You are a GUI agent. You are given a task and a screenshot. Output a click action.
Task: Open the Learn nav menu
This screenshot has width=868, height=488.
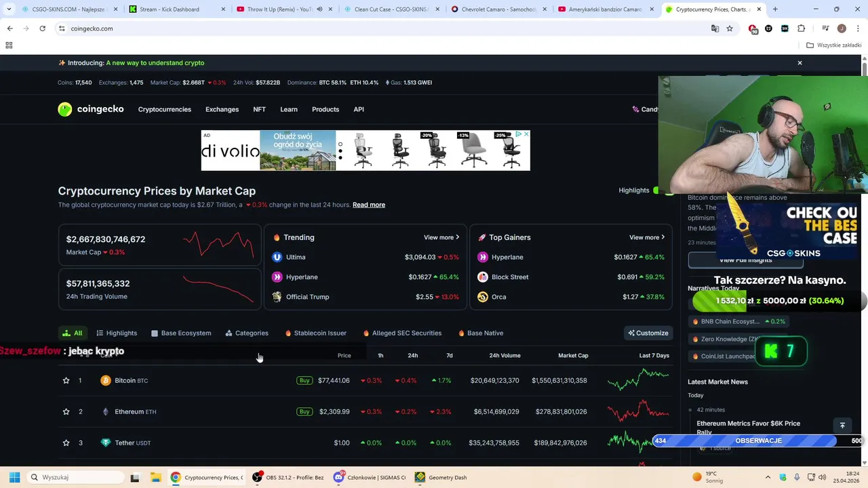point(289,109)
